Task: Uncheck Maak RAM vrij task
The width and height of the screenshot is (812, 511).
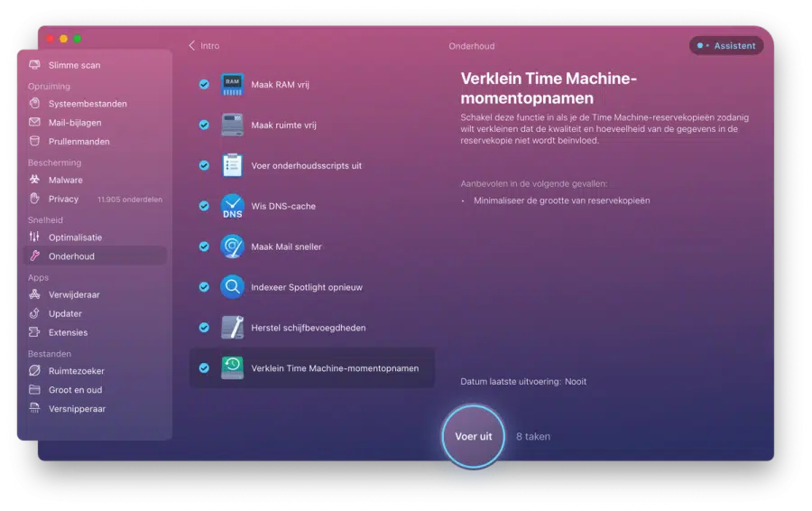Action: tap(204, 85)
